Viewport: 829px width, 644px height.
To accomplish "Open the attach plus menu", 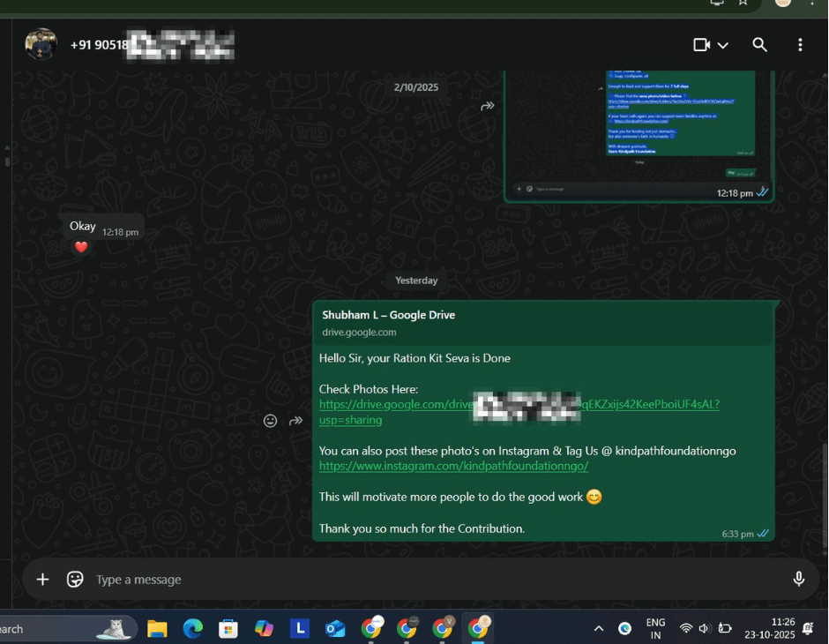I will [x=42, y=580].
